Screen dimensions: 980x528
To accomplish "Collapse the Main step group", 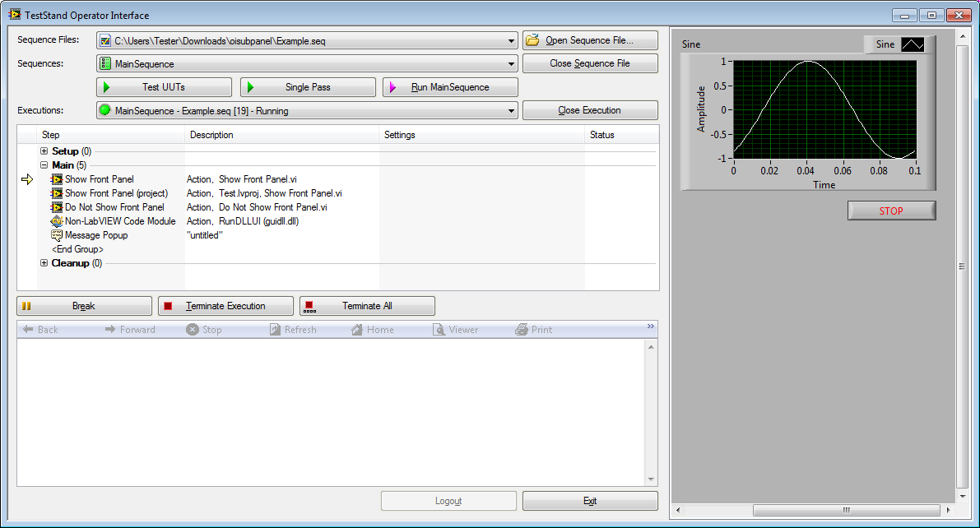I will [x=44, y=165].
